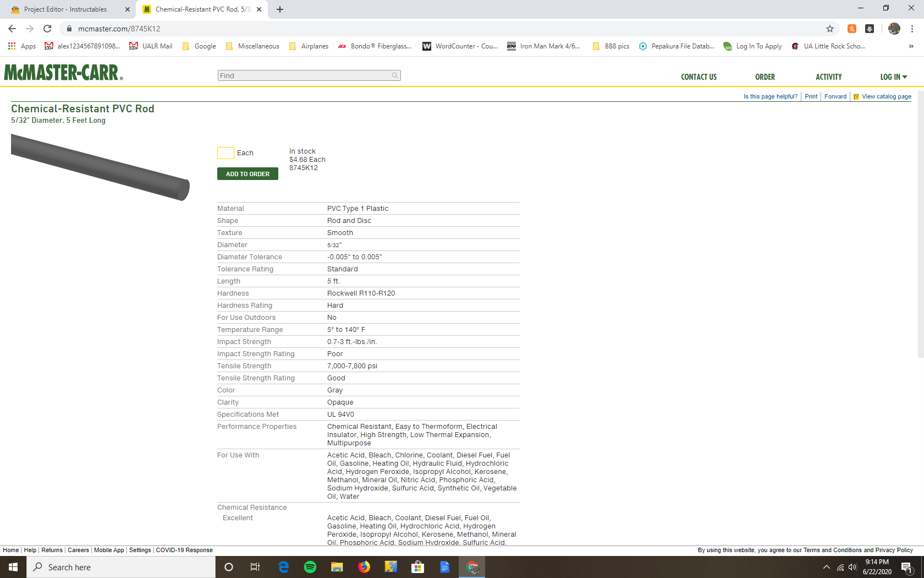924x578 pixels.
Task: Open the notification center icon
Action: coord(907,568)
